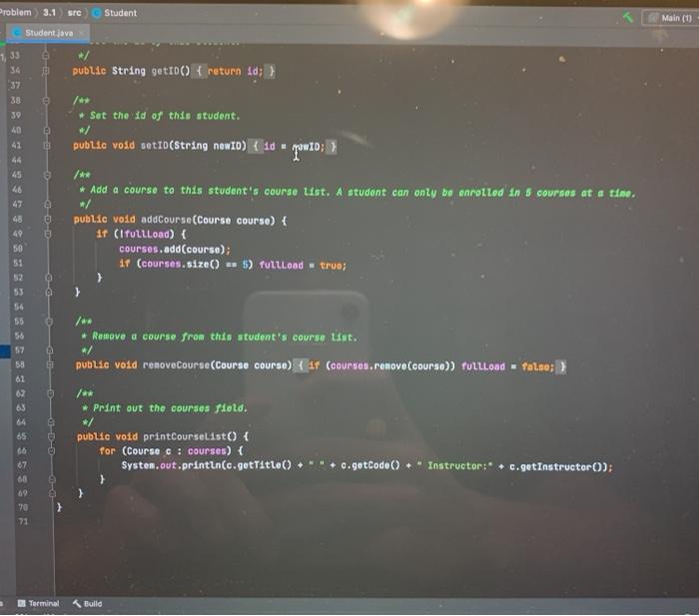Collapse the Javadoc comment at line 38
699x616 pixels.
click(46, 100)
